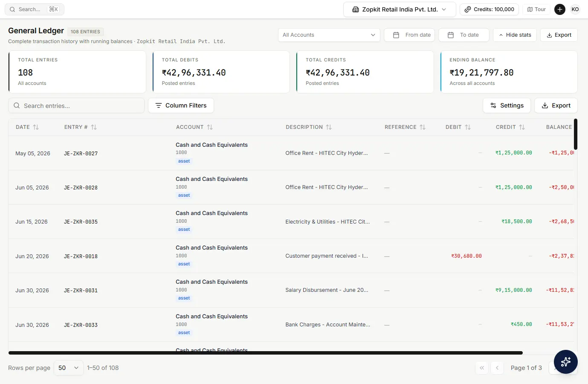Select entry JE-ZKR-0035

tap(81, 222)
